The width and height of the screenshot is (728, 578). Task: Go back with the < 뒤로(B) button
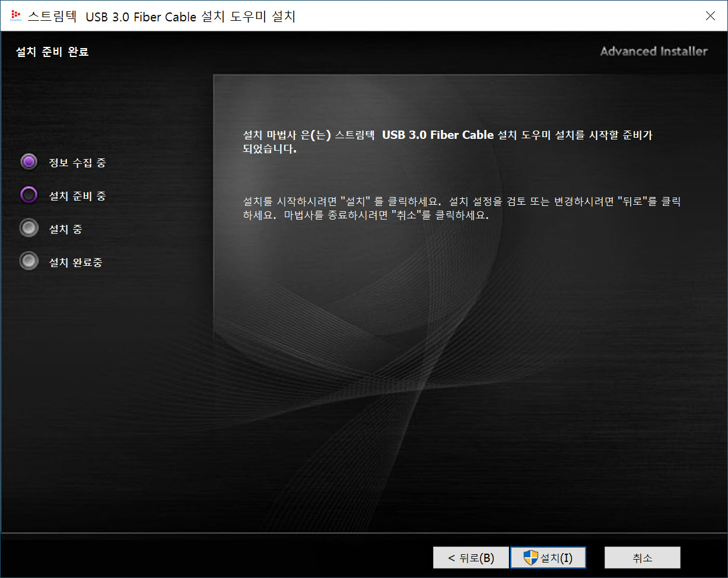471,558
